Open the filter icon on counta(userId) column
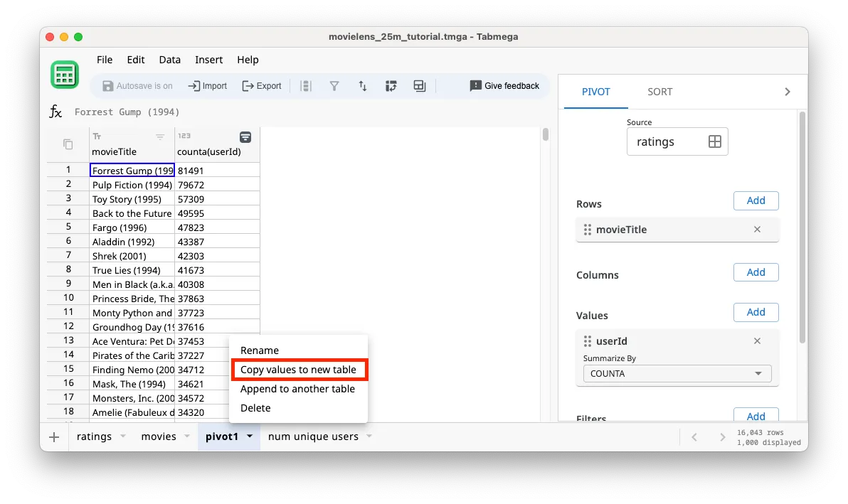848x504 pixels. (245, 136)
